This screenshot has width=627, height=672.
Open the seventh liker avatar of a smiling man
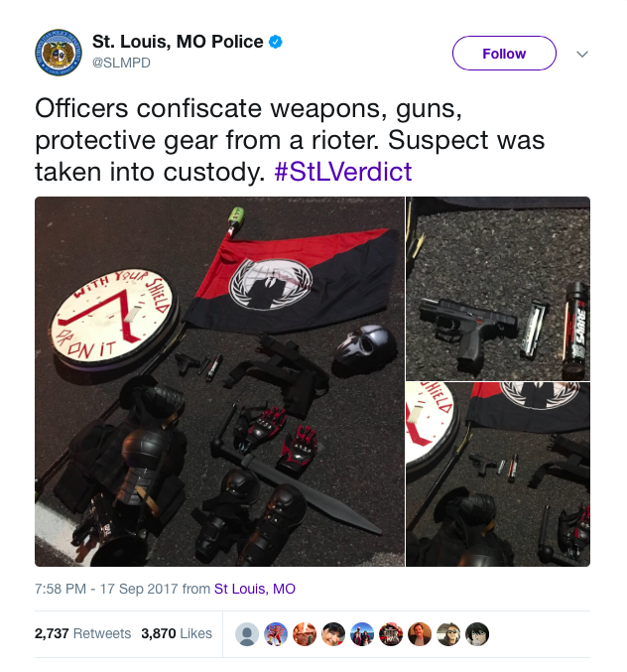click(420, 634)
